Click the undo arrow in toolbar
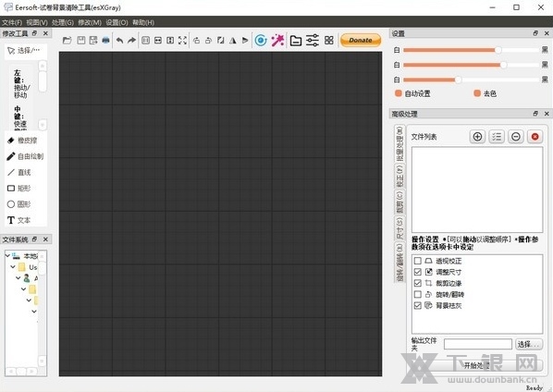The image size is (553, 392). pyautogui.click(x=119, y=40)
